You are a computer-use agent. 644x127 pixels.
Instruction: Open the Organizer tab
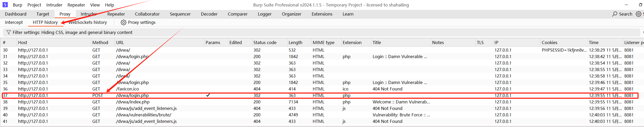point(291,14)
